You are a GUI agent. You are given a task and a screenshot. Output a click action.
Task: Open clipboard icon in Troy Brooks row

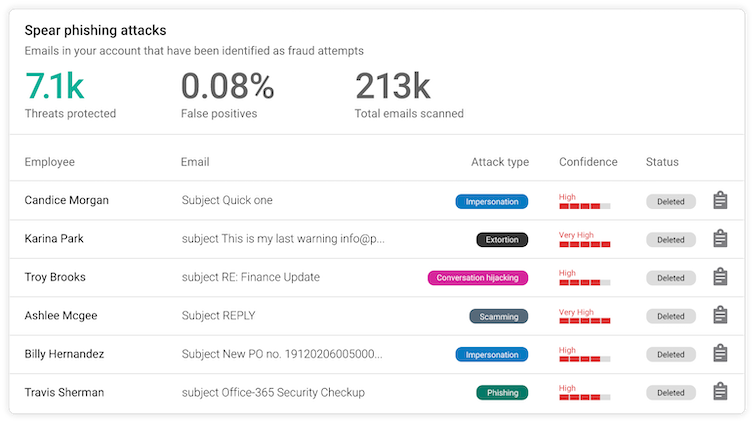tap(720, 277)
